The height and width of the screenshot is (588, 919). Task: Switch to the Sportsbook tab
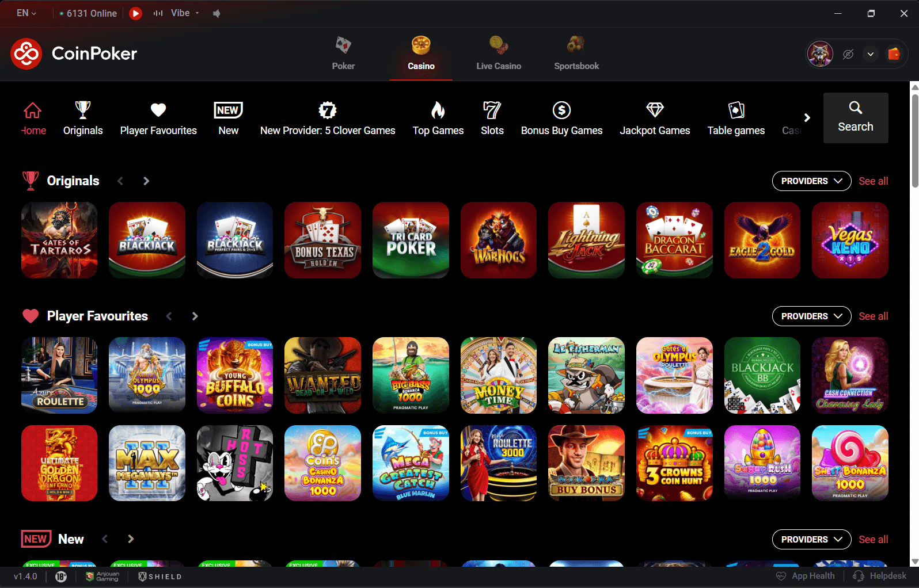click(x=576, y=54)
